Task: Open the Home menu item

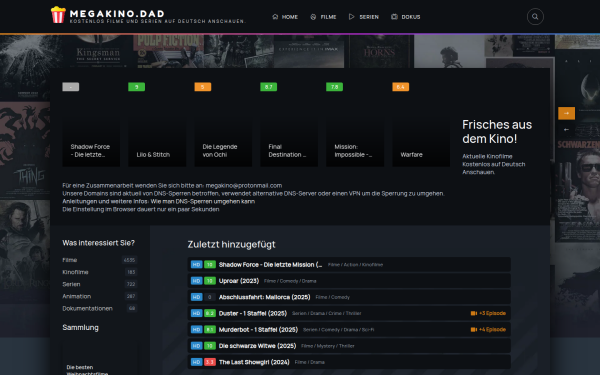Action: point(285,17)
